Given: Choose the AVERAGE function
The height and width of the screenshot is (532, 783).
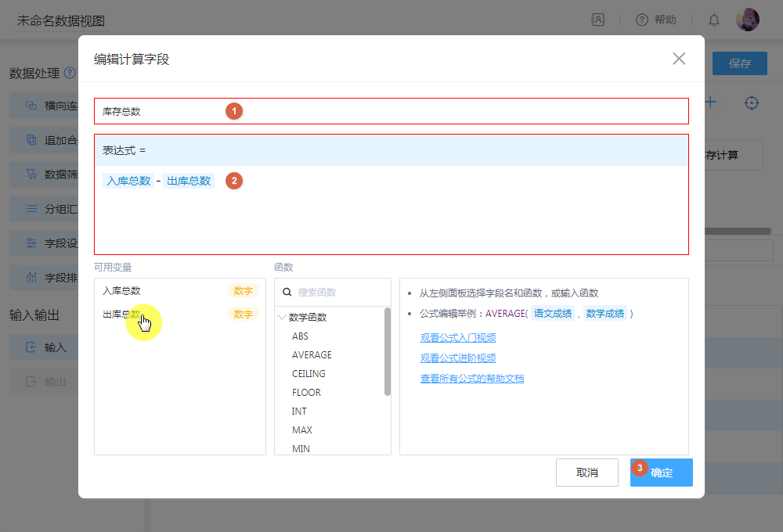Looking at the screenshot, I should (x=312, y=355).
